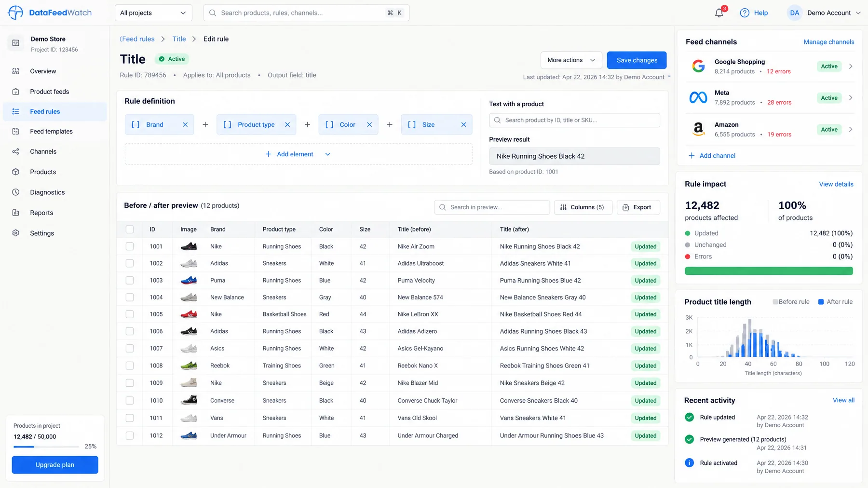868x488 pixels.
Task: Click the Help question mark icon
Action: [x=745, y=13]
